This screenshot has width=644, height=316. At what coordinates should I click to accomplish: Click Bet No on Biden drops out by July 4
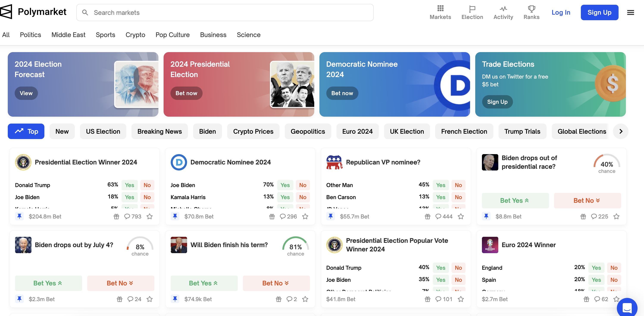(120, 283)
